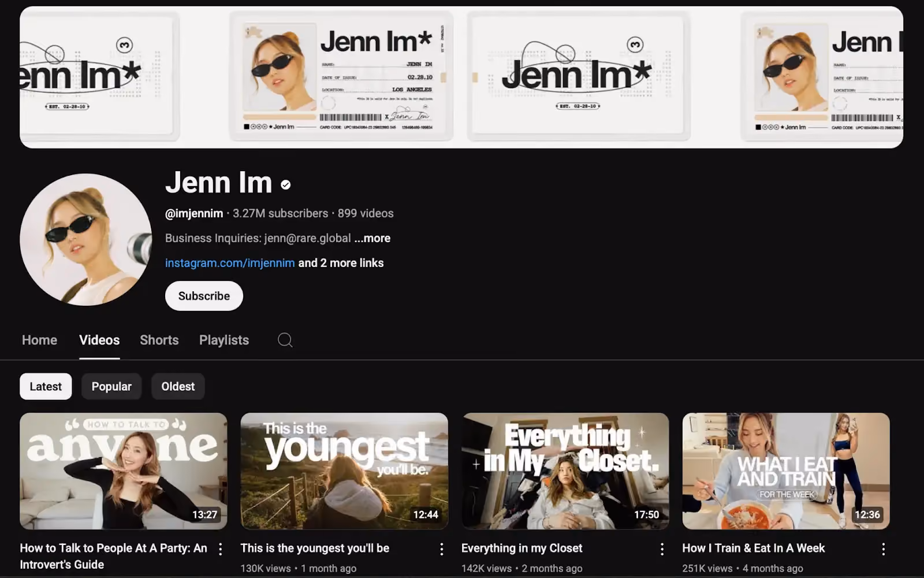Sort videos by Latest
This screenshot has height=578, width=924.
point(46,386)
